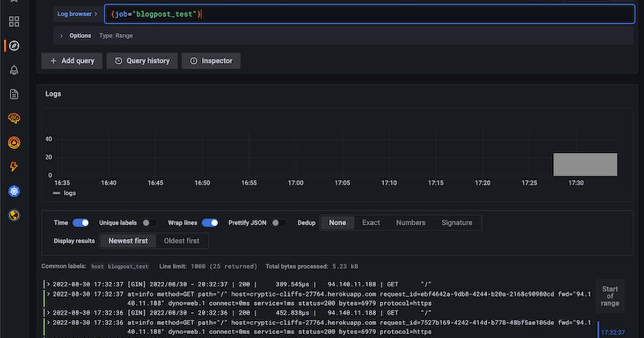
Task: Click the Start of range button
Action: (610, 296)
